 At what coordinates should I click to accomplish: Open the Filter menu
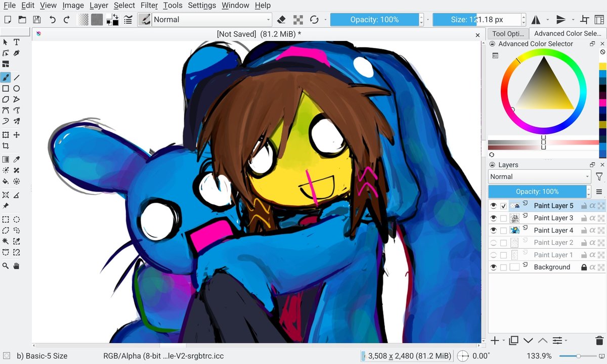tap(149, 5)
